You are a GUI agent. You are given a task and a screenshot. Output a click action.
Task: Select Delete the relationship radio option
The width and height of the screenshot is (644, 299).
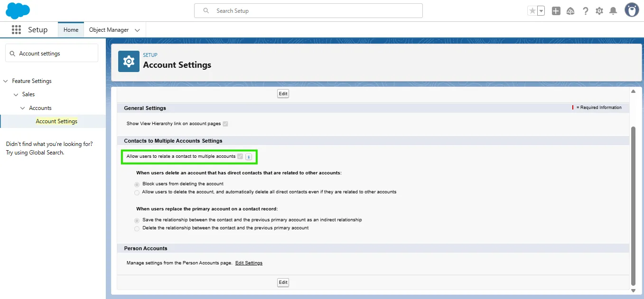[x=137, y=228]
